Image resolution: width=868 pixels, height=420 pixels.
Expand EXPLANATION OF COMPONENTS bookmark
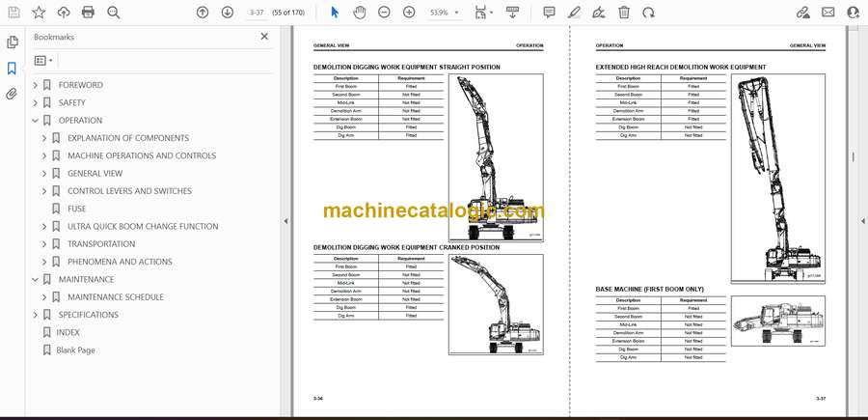44,138
